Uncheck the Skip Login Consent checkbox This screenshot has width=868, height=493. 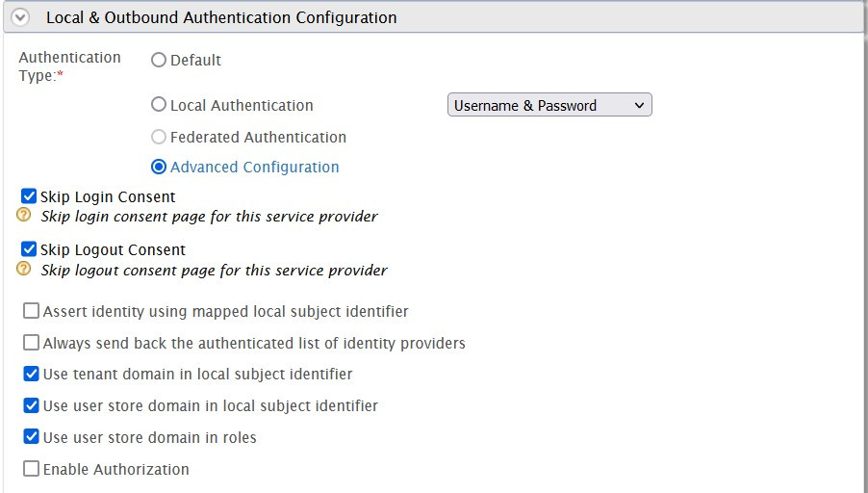pos(29,196)
